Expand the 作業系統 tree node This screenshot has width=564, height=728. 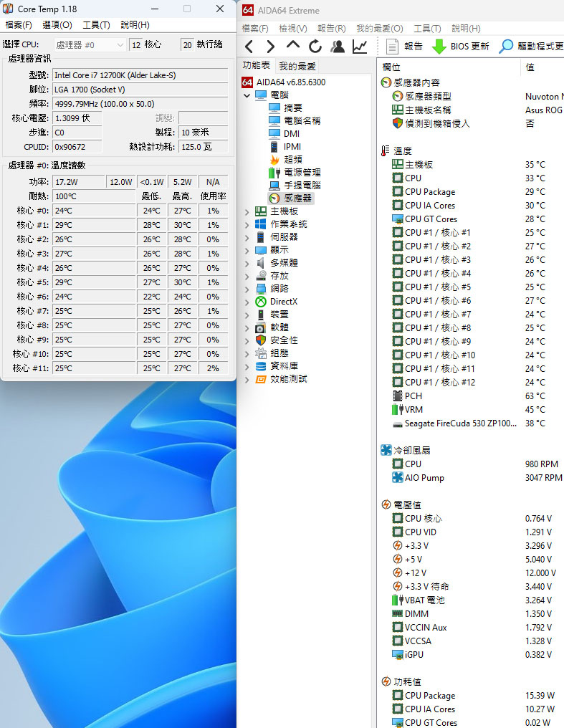pos(247,224)
